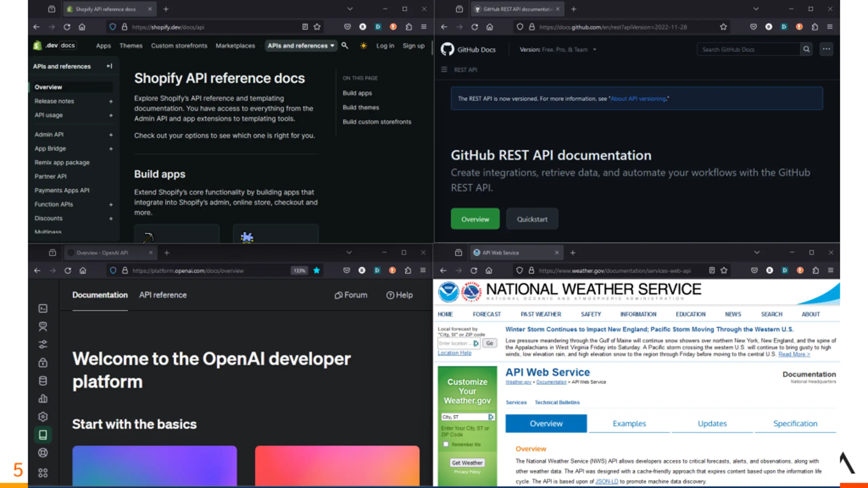Select the Examples tab on API Web Service
The image size is (868, 488).
tap(629, 423)
